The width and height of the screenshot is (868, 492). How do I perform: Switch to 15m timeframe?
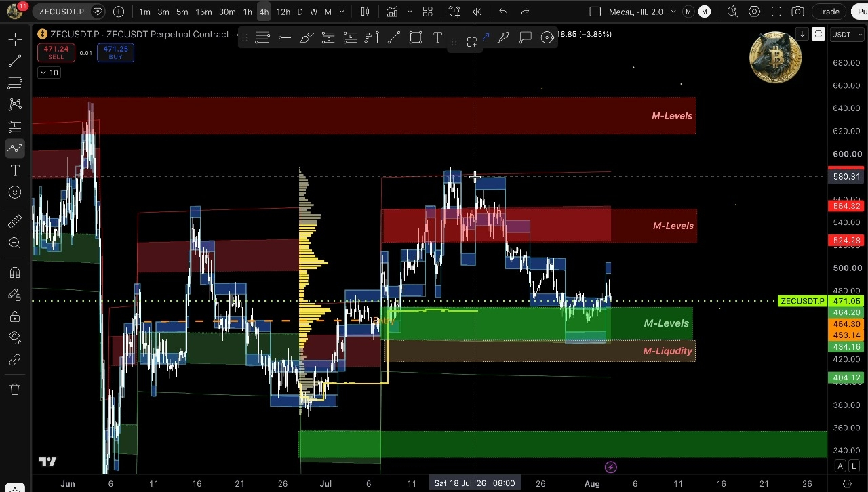[x=203, y=12]
